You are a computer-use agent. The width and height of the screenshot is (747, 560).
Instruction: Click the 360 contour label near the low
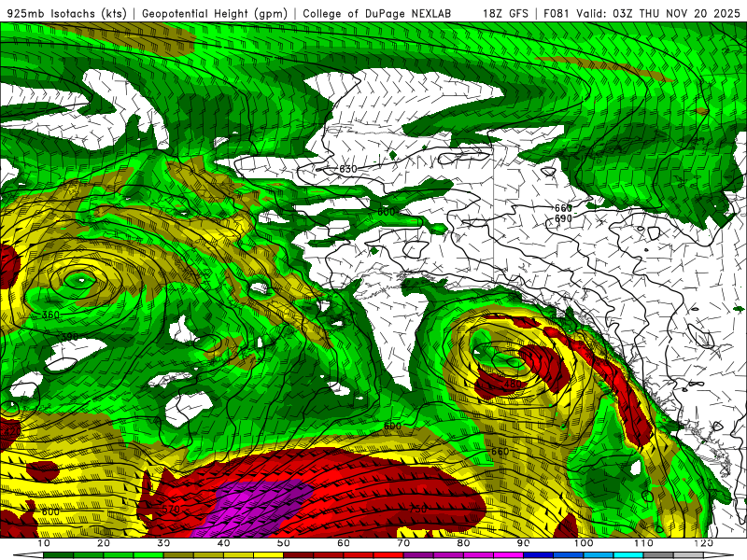[x=51, y=315]
